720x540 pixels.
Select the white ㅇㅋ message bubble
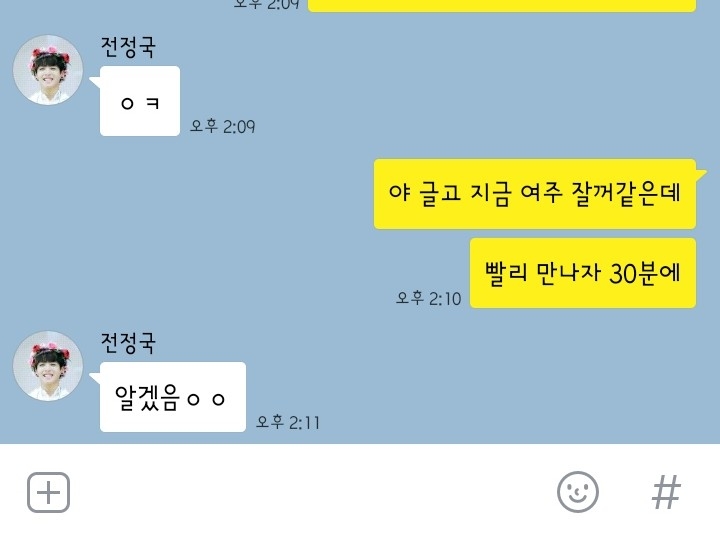click(140, 101)
